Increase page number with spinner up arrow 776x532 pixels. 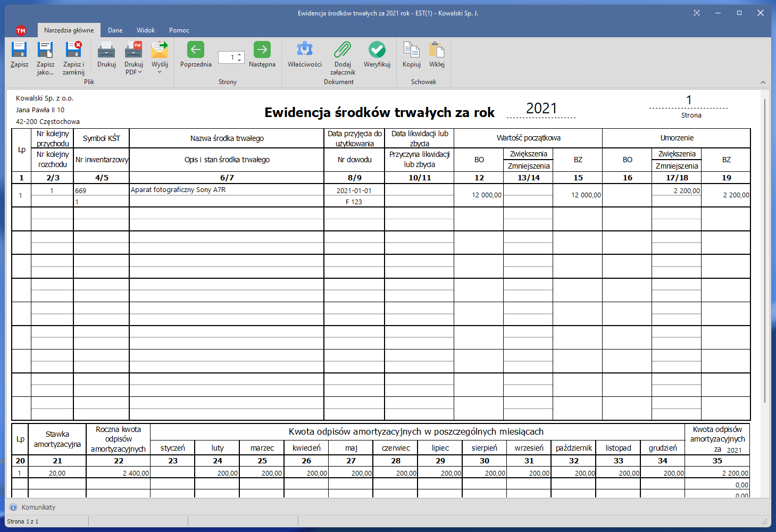[240, 54]
